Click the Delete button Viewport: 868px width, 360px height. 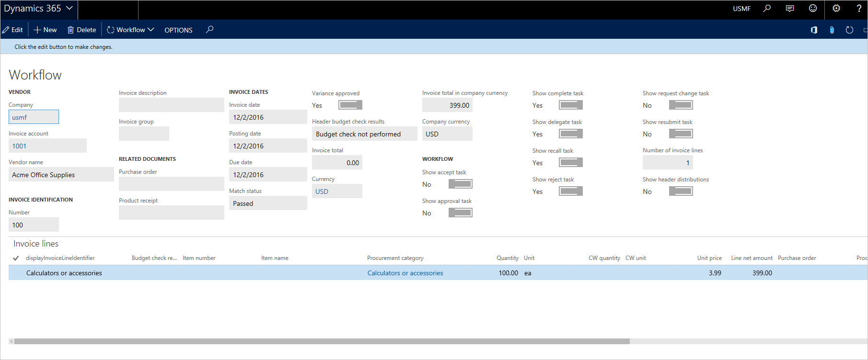click(x=82, y=30)
